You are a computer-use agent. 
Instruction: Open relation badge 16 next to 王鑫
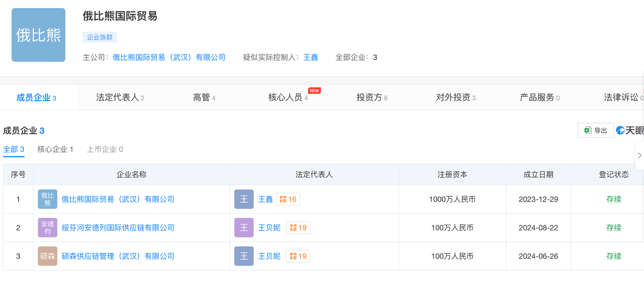point(288,200)
